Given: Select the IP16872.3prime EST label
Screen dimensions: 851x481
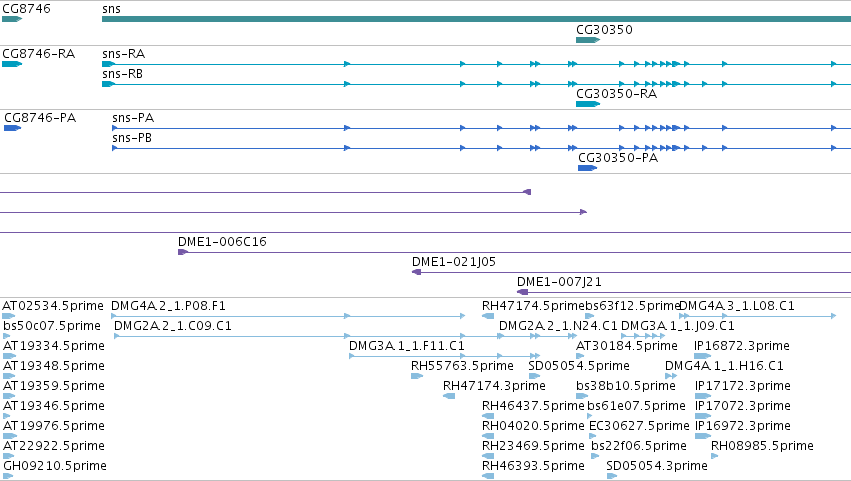Looking at the screenshot, I should point(742,346).
